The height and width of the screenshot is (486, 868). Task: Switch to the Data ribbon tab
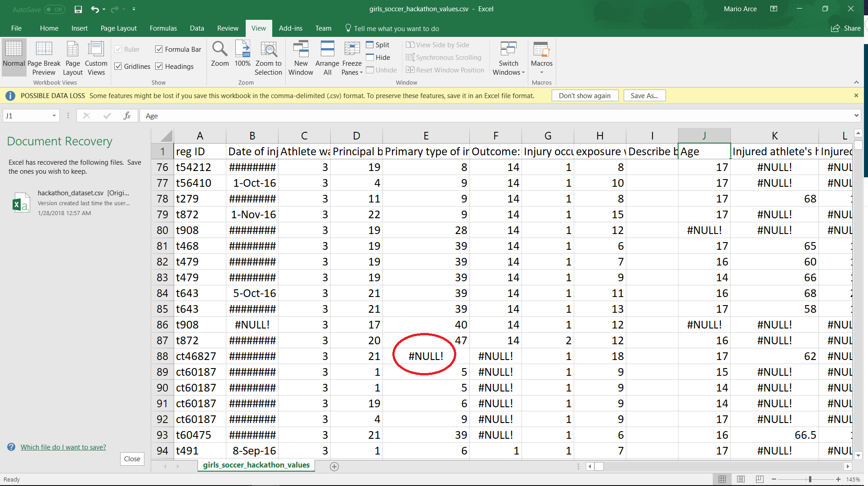(197, 28)
